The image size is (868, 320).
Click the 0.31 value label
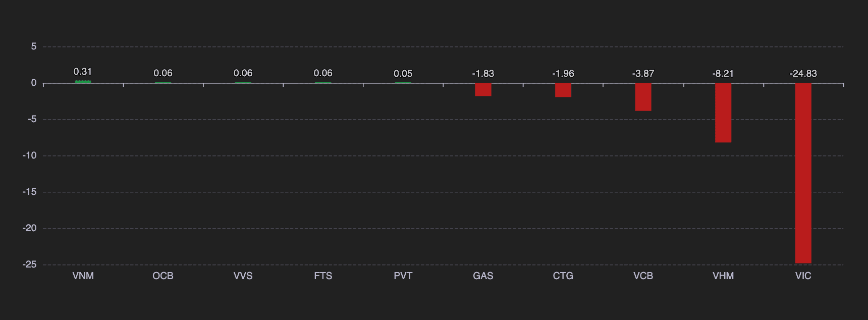(x=83, y=72)
